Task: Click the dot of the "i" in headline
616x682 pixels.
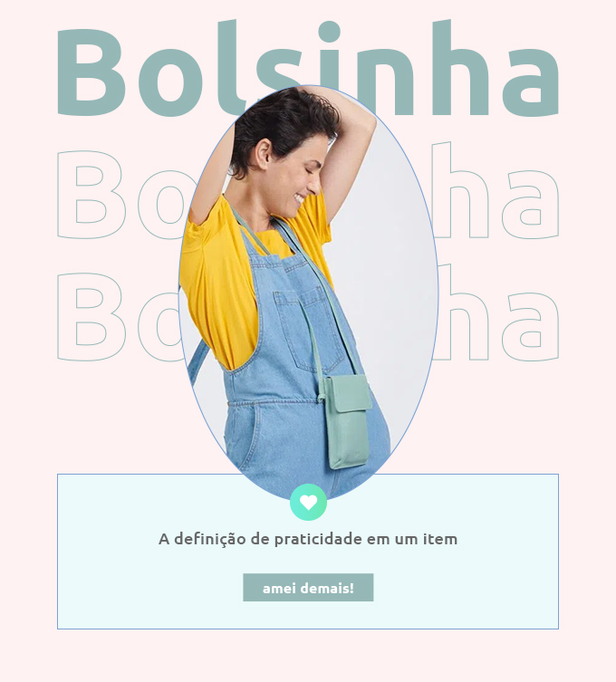Action: click(x=330, y=32)
